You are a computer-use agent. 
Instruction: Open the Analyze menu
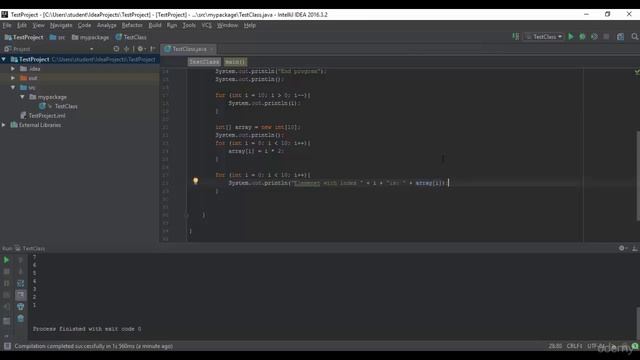click(107, 25)
